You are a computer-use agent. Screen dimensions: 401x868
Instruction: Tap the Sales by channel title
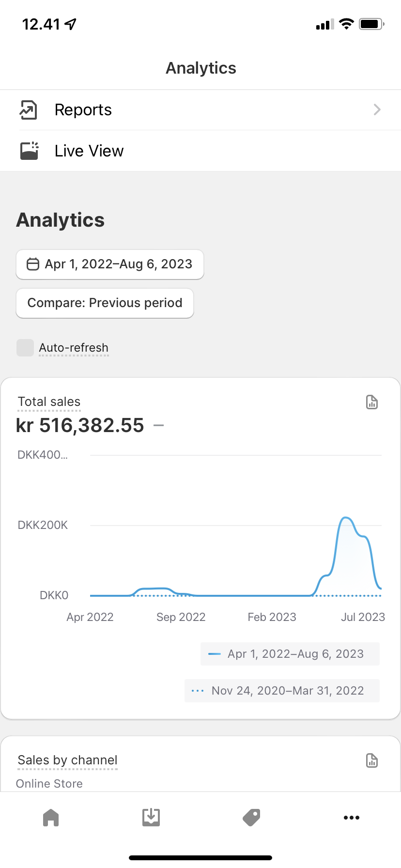[67, 760]
